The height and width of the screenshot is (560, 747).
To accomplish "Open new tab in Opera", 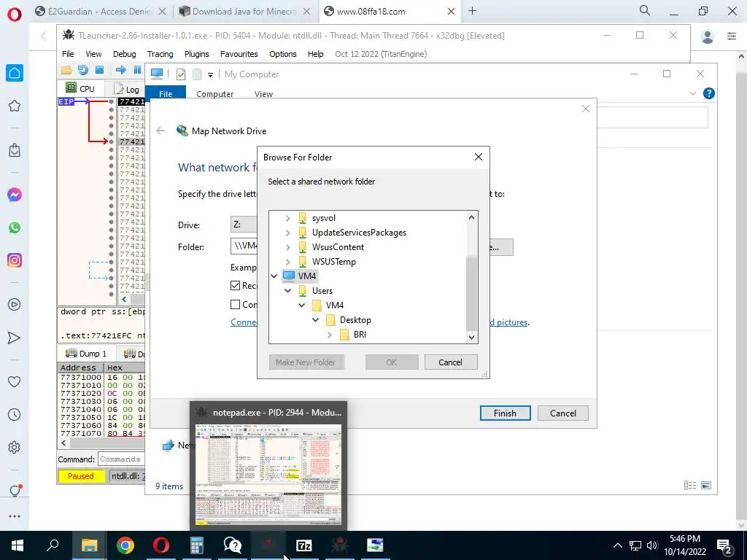I will 472,10.
